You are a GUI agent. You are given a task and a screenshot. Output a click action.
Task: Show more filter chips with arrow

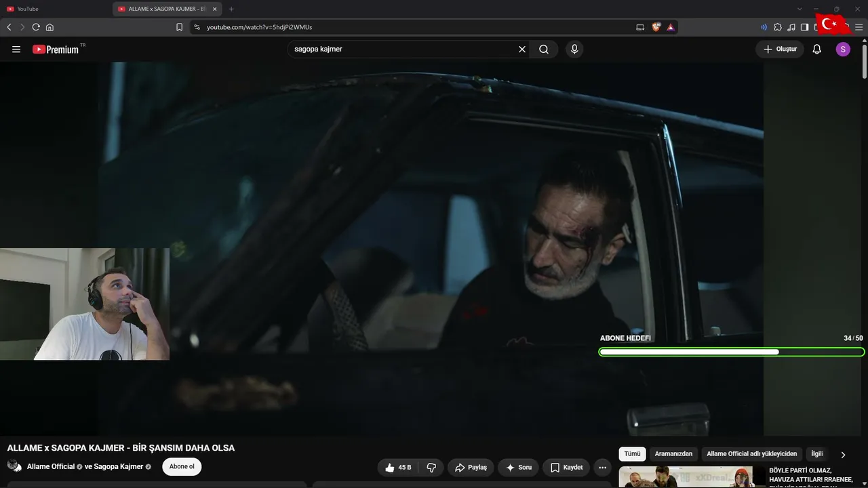point(843,455)
